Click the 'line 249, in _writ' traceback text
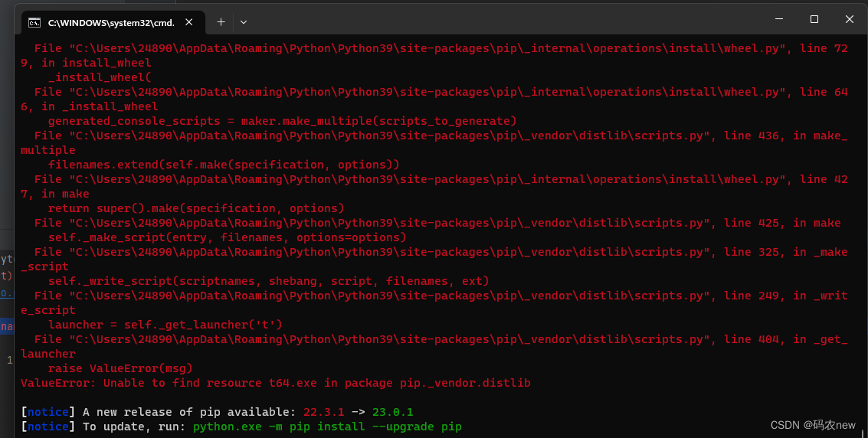Image resolution: width=868 pixels, height=438 pixels. tap(785, 296)
